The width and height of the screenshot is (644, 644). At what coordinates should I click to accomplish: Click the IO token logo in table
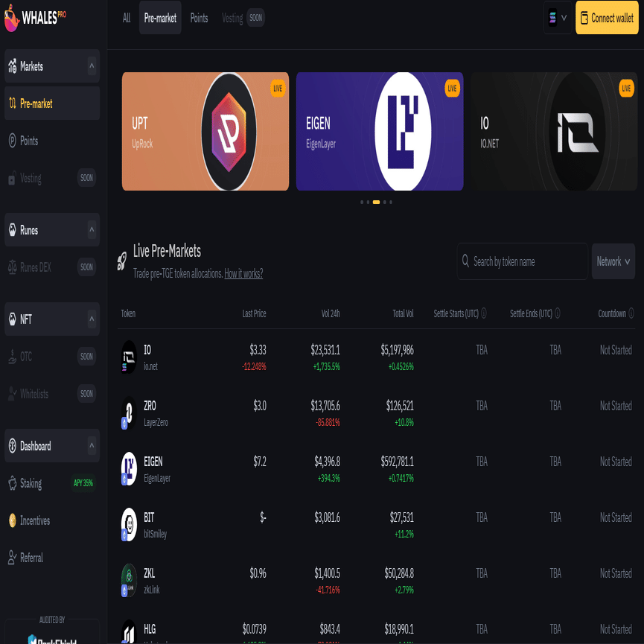[x=129, y=357]
